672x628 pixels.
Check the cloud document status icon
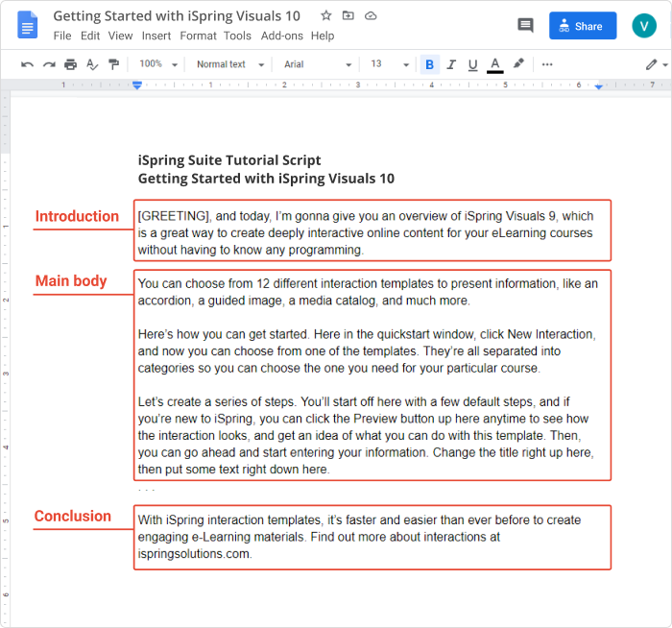click(x=371, y=16)
